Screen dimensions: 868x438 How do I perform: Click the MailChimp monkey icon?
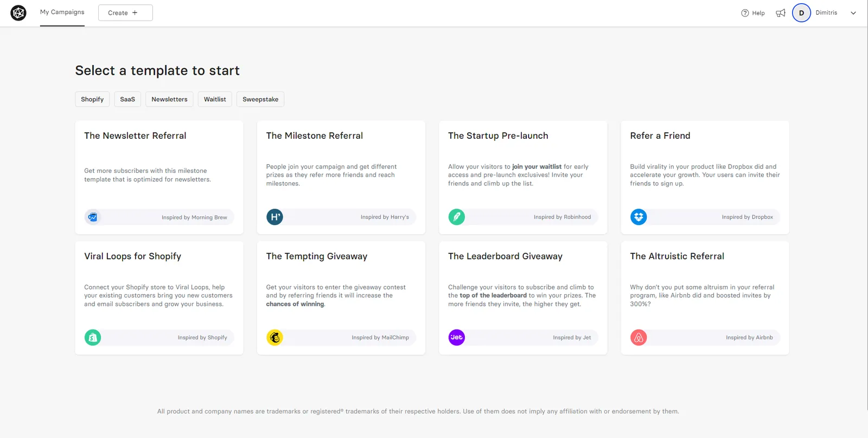(x=275, y=337)
